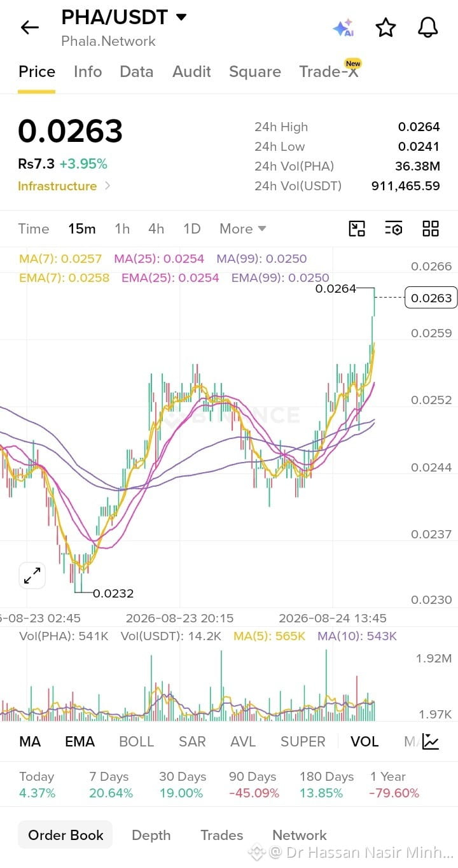
Task: Open the Trades section
Action: point(222,835)
